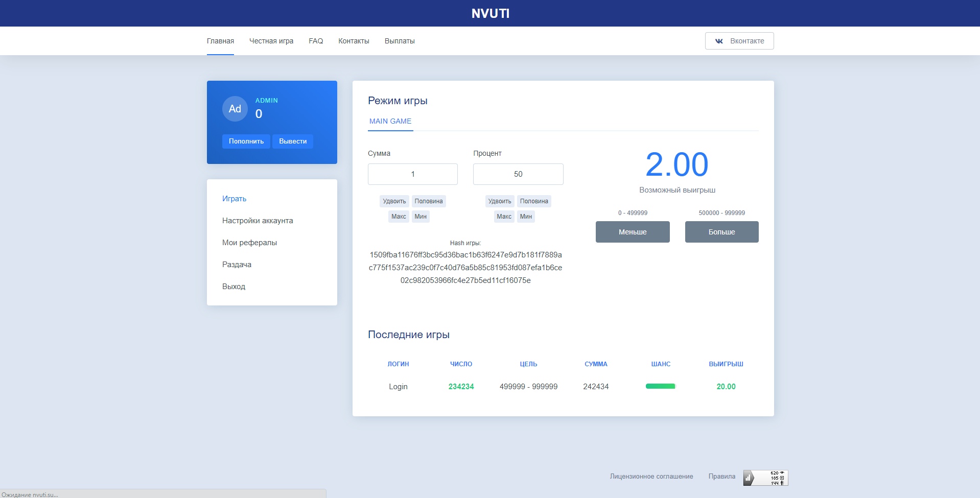Viewport: 980px width, 498px height.
Task: Click the visitor statistics counter badge
Action: [765, 478]
